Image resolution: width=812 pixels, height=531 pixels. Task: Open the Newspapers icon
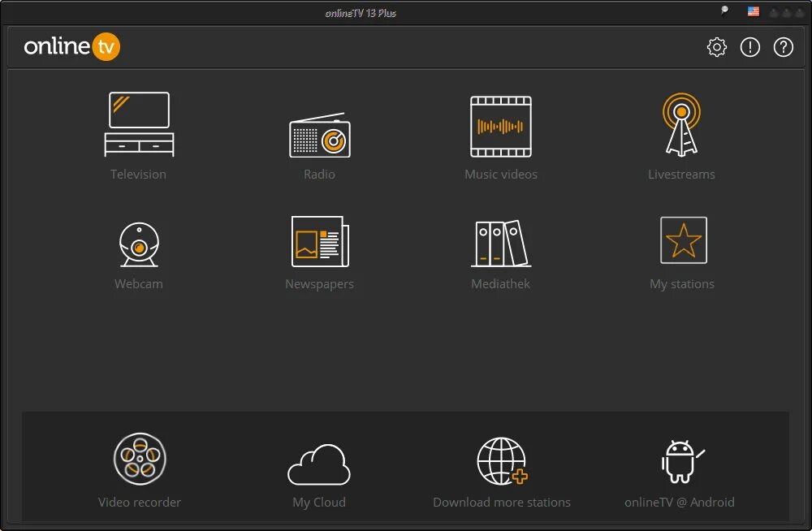coord(320,241)
